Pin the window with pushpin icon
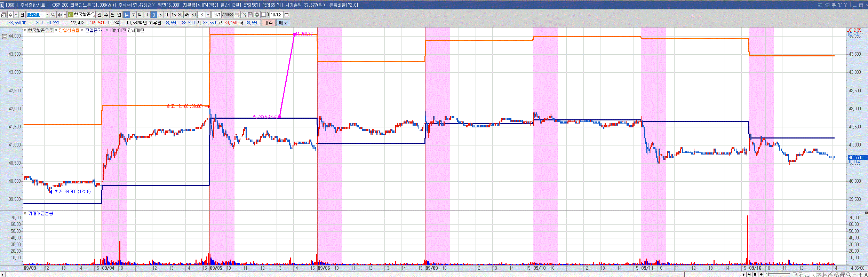 click(834, 5)
